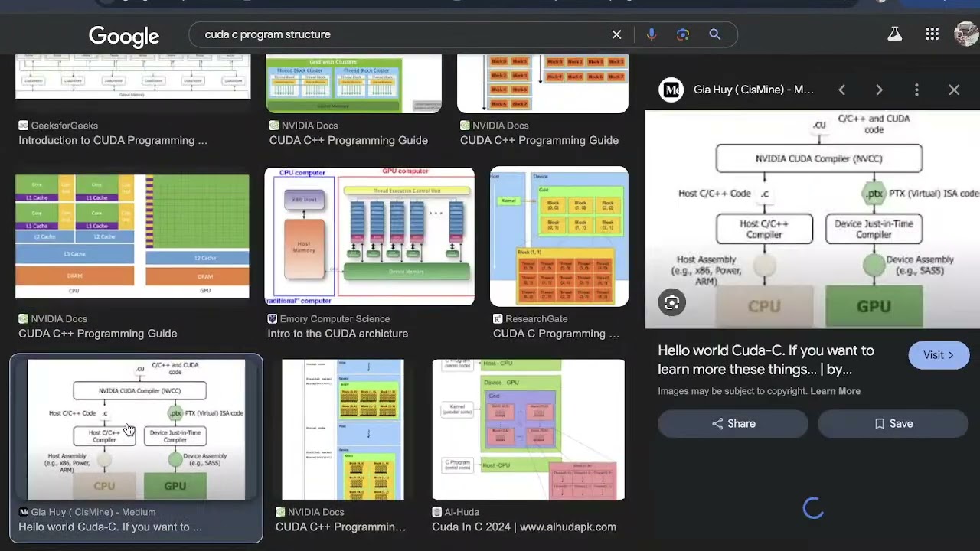Click the Google logo
The width and height of the screenshot is (980, 551).
tap(124, 35)
